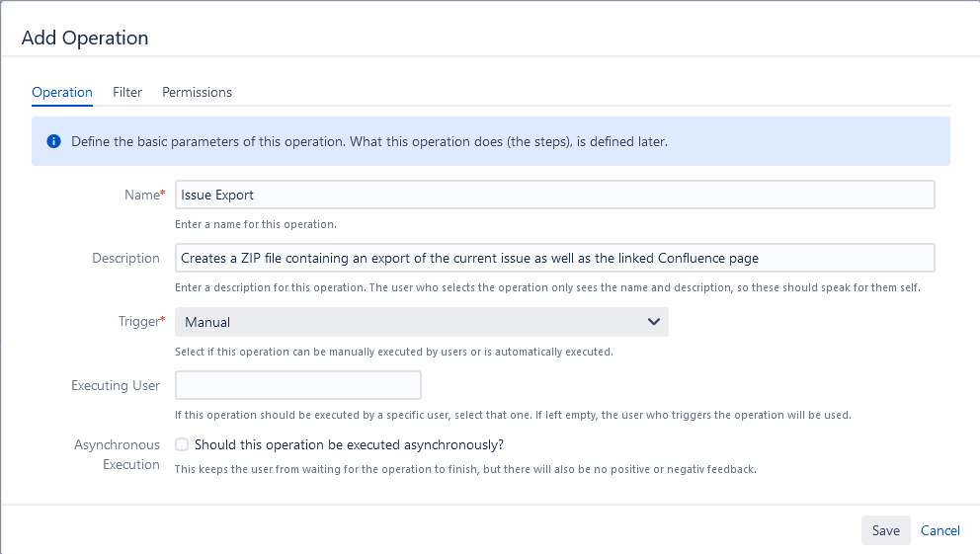
Task: Click into the Description text field
Action: click(554, 258)
